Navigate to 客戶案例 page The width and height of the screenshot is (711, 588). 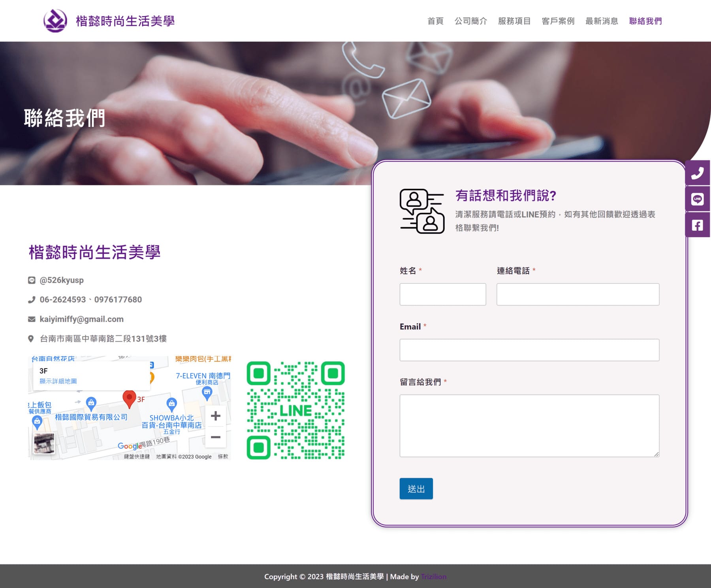558,21
